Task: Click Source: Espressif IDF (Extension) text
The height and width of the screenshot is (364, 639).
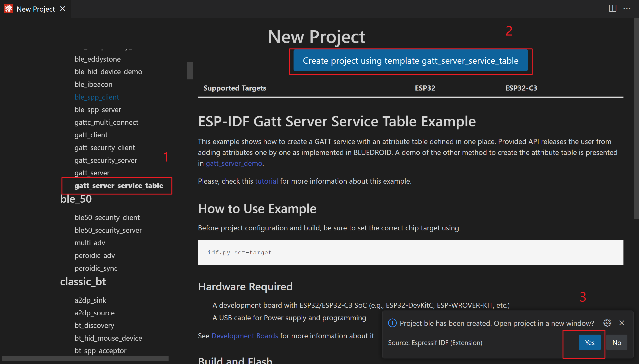Action: tap(435, 343)
